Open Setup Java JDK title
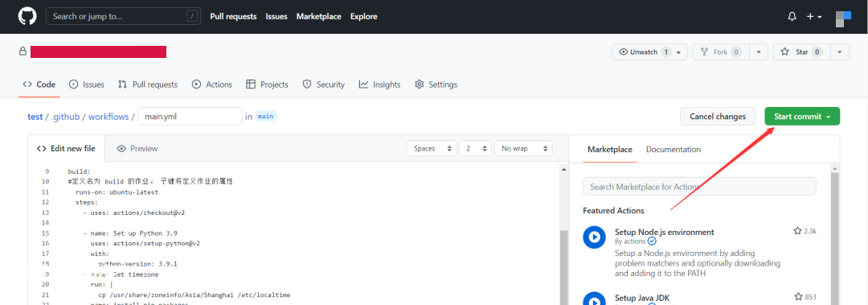 (642, 298)
